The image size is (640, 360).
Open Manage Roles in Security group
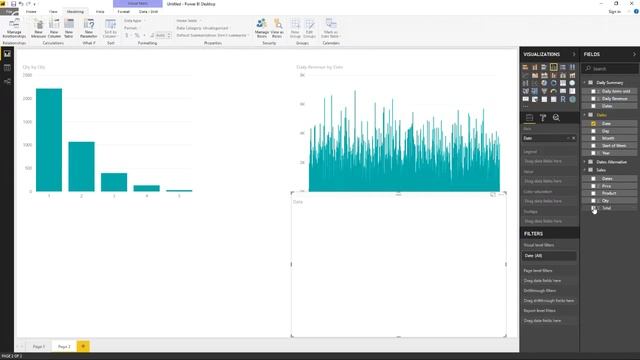click(262, 28)
